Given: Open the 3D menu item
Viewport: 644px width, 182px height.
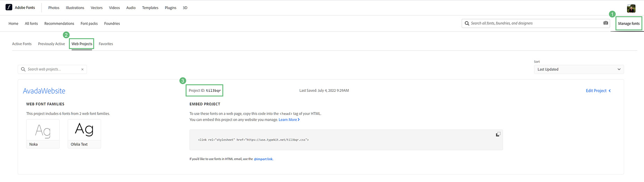Looking at the screenshot, I should click(x=185, y=8).
